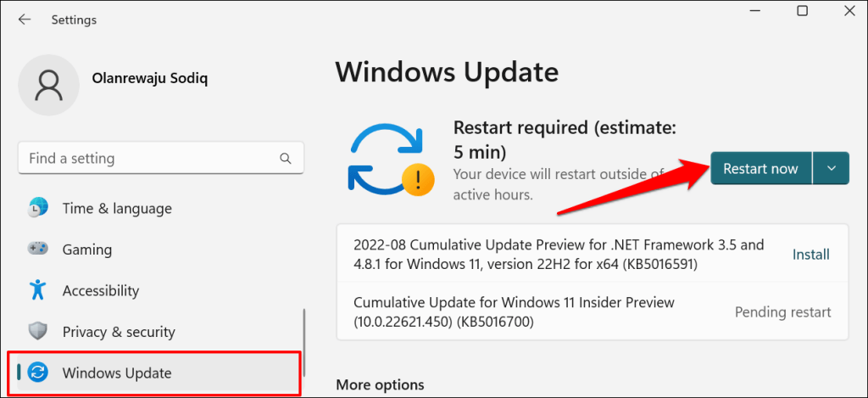Expand the Restart now dropdown arrow

[831, 168]
